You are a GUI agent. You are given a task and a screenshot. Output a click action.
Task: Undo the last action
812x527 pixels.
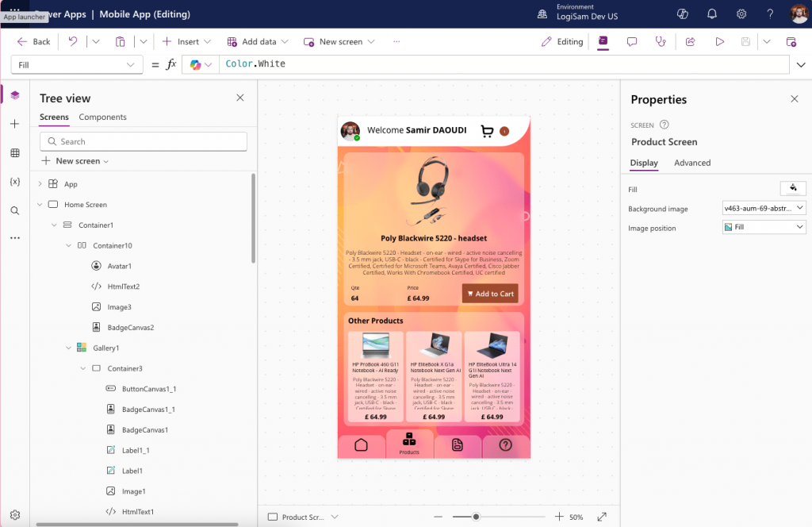click(x=73, y=41)
